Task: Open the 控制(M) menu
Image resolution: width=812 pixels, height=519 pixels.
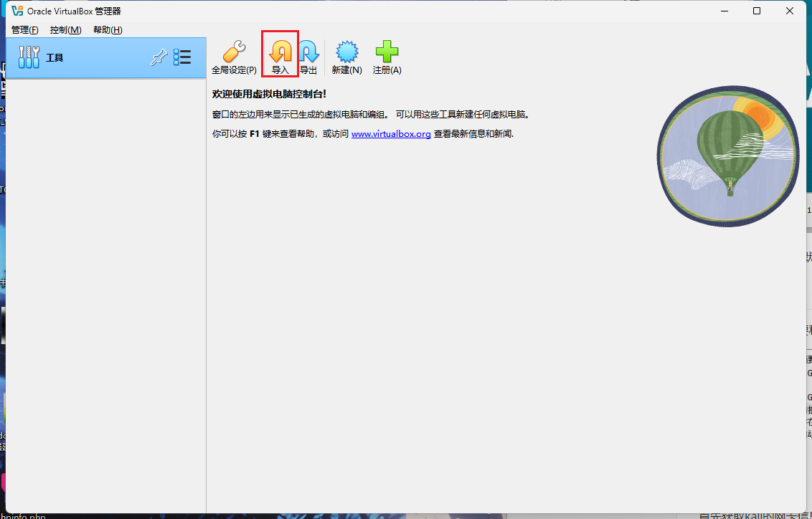Action: tap(66, 29)
